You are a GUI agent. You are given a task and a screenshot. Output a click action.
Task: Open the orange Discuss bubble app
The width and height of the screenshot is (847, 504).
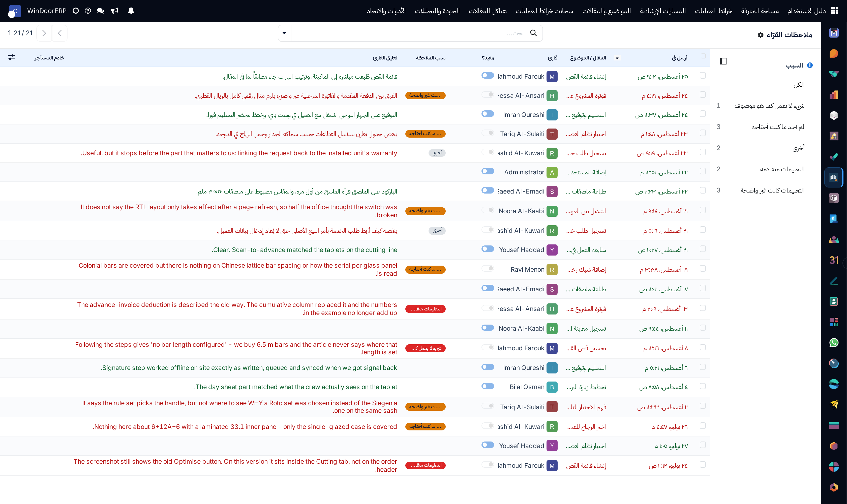pos(834,54)
